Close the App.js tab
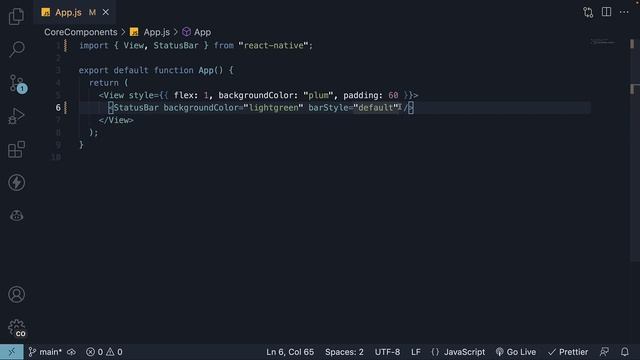 106,12
